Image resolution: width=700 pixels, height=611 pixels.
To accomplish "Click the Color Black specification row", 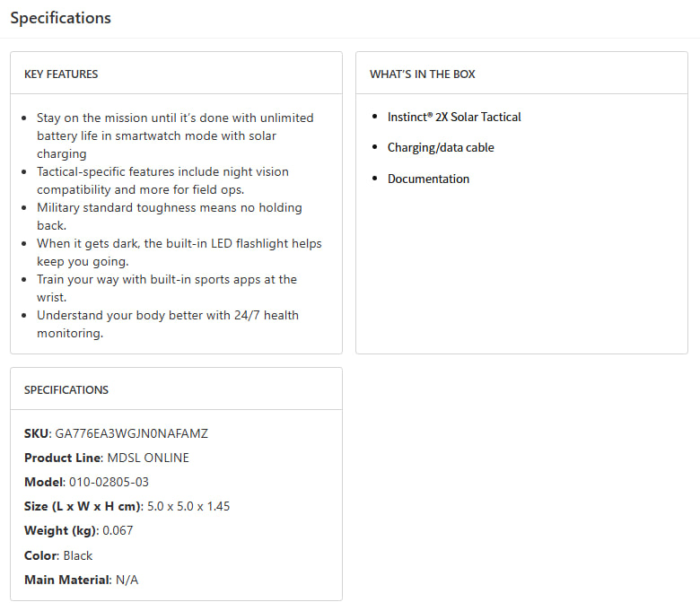I will point(58,555).
